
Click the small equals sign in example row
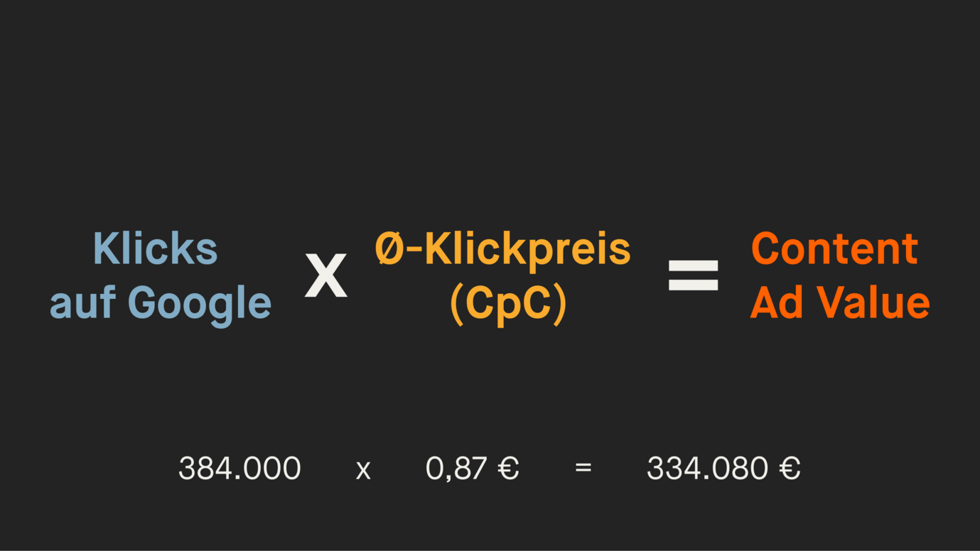(x=583, y=467)
